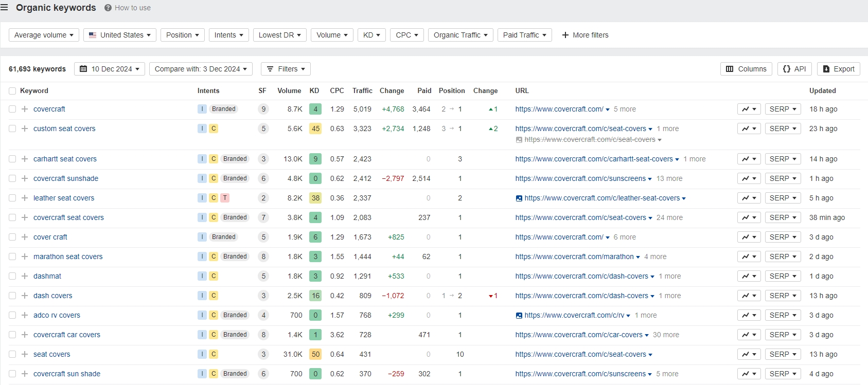Viewport: 868px width, 385px height.
Task: Open the KD filter dropdown
Action: tap(371, 35)
